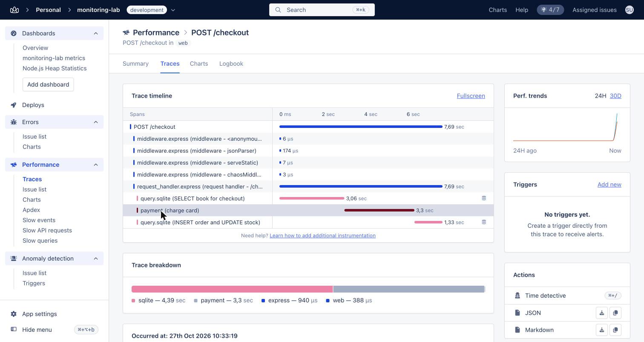Click the Performance breadcrumb link
The height and width of the screenshot is (342, 644).
(156, 32)
